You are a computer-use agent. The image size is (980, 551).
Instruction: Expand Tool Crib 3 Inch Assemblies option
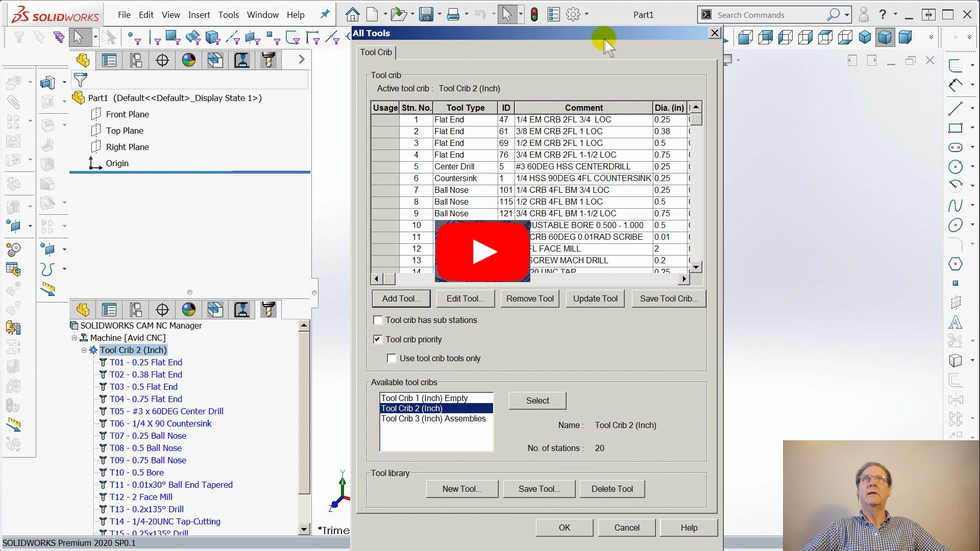(x=433, y=418)
